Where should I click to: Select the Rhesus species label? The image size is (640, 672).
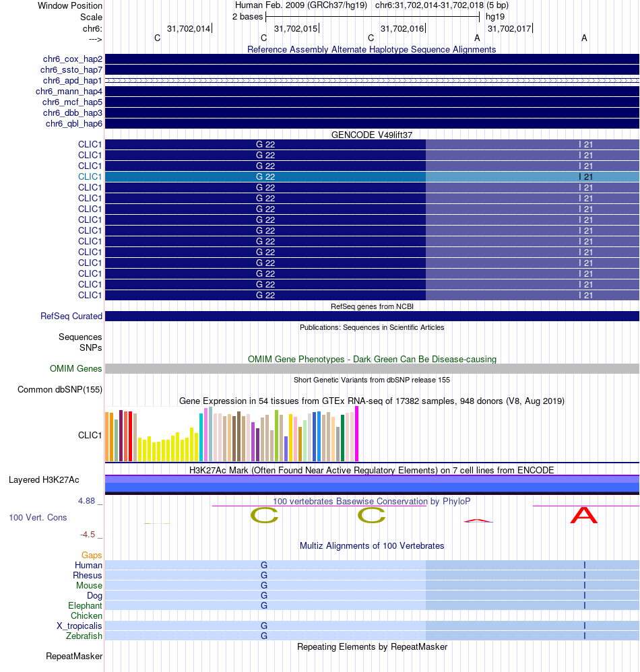pyautogui.click(x=88, y=575)
